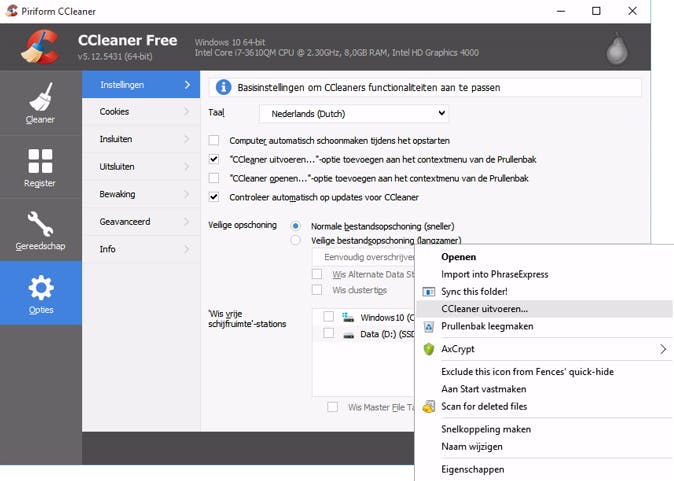Switch to the Cookies options tab
The width and height of the screenshot is (674, 481).
pyautogui.click(x=141, y=112)
